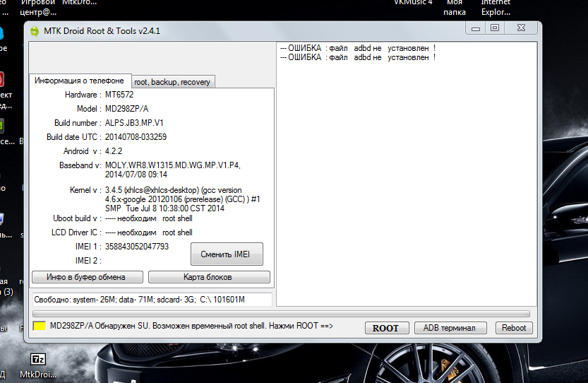Click the Reboot button
Viewport: 588px width, 383px height.
514,328
